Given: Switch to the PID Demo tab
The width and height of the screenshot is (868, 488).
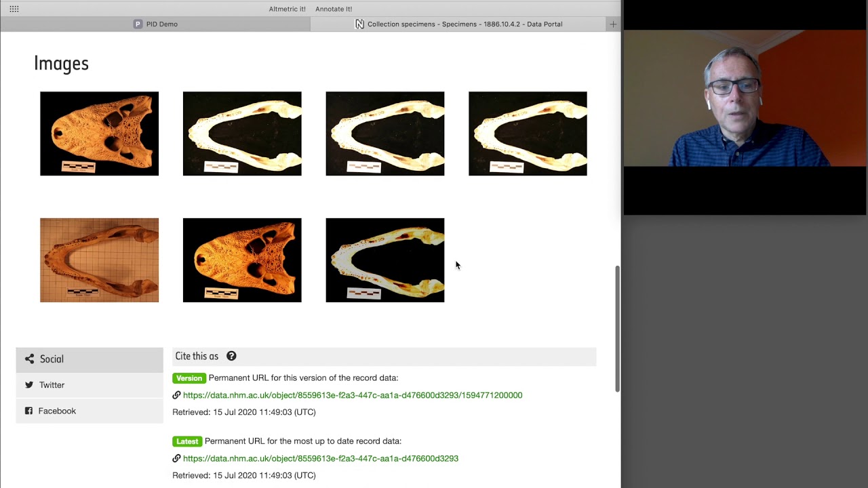Looking at the screenshot, I should pos(155,24).
